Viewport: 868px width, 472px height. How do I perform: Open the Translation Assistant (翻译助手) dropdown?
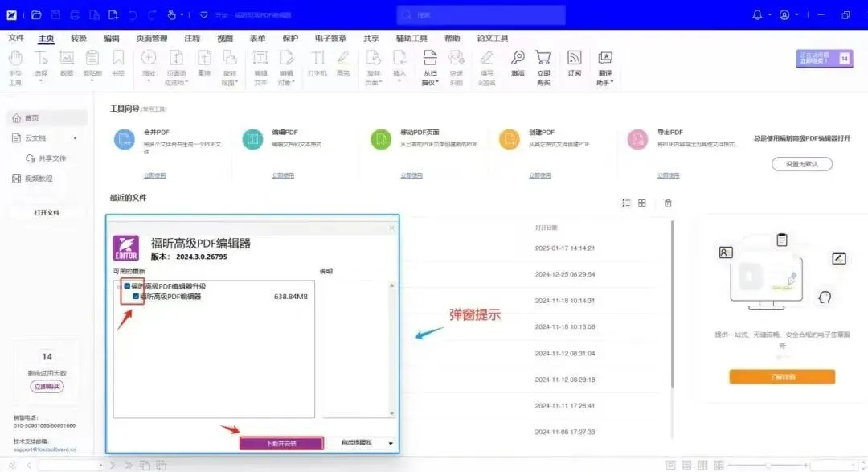coord(612,83)
